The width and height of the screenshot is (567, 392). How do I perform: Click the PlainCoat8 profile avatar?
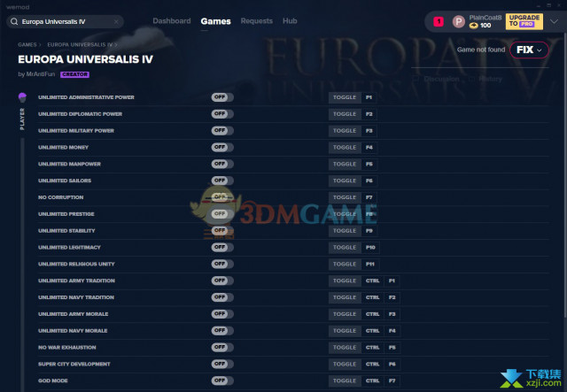point(459,21)
